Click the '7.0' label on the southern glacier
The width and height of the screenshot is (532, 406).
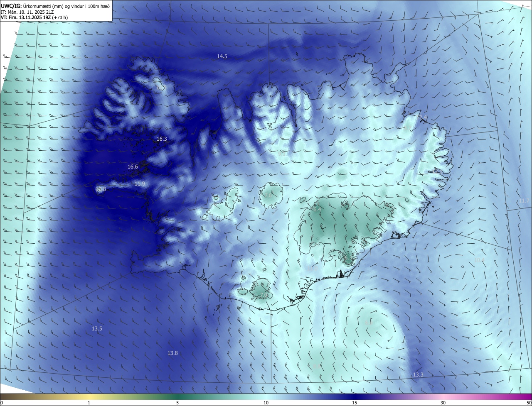point(264,295)
